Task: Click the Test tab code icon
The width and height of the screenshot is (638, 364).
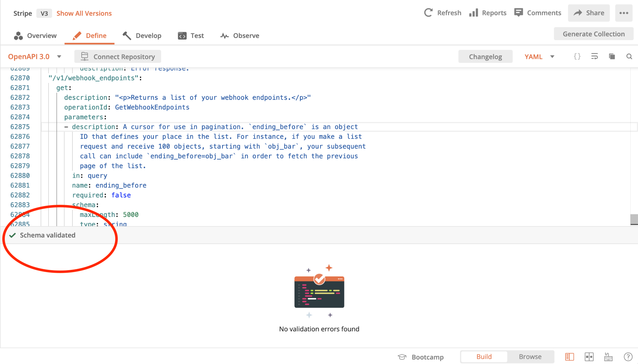Action: point(182,36)
